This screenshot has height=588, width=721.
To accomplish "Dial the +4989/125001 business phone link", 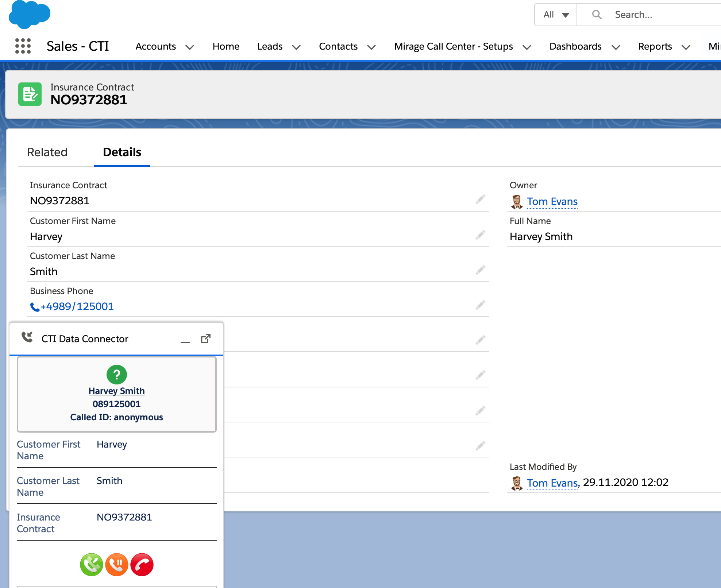I will coord(77,306).
